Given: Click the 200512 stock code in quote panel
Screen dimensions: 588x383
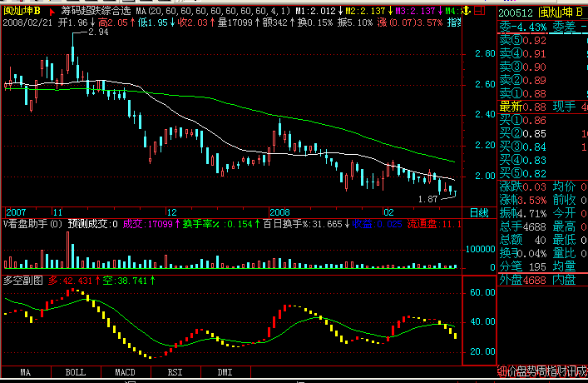Looking at the screenshot, I should tap(516, 13).
